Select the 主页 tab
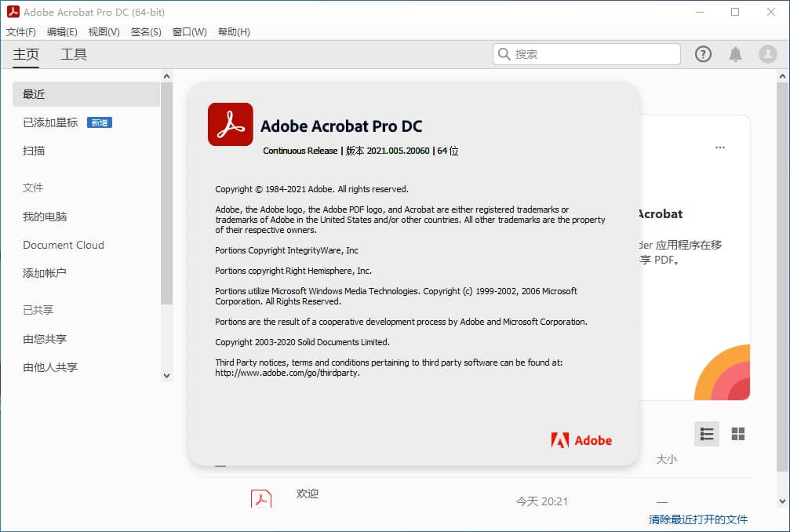Screen dimensions: 790x532 [x=26, y=54]
